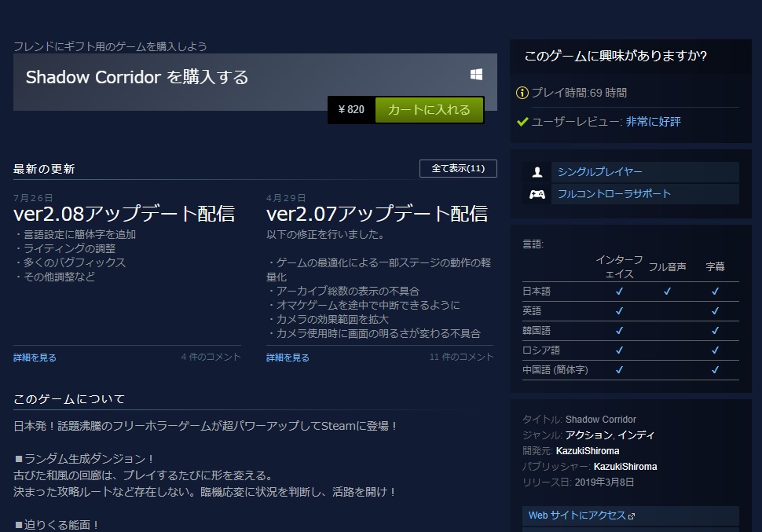Click the ロシア語 language row label
Image resolution: width=762 pixels, height=532 pixels.
(541, 350)
